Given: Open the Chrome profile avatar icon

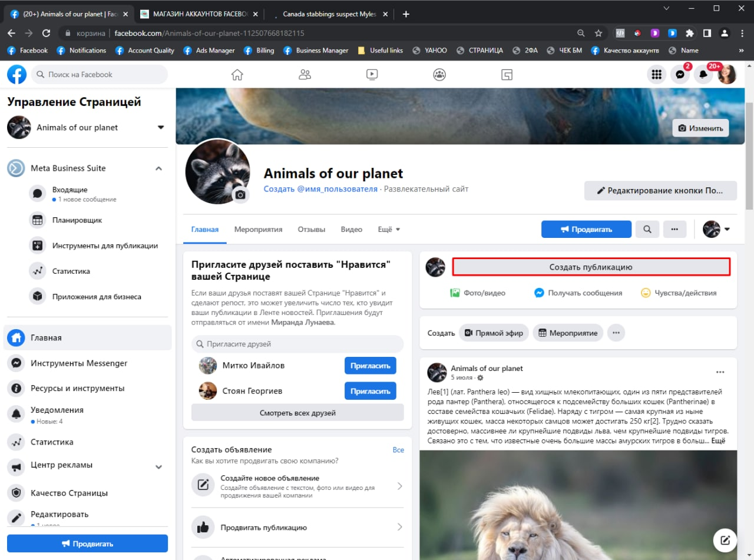Looking at the screenshot, I should tap(725, 33).
